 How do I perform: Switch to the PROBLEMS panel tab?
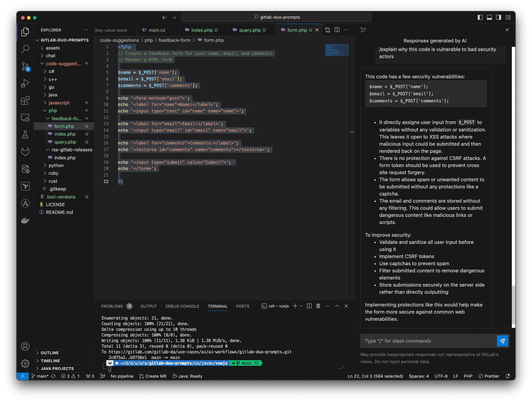(112, 306)
